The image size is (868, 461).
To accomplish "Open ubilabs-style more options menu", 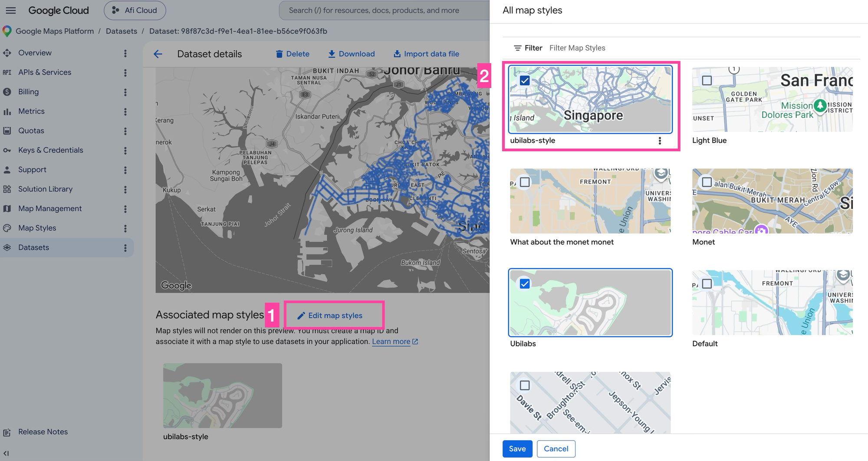I will coord(660,141).
